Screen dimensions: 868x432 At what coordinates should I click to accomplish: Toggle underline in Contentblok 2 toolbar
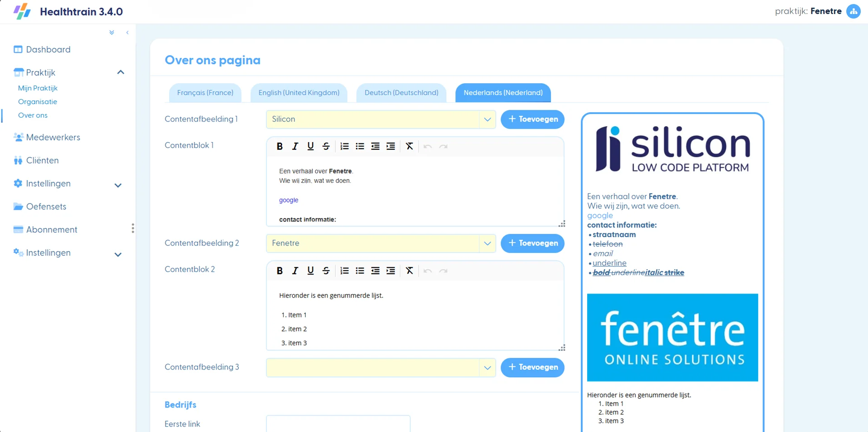(310, 271)
